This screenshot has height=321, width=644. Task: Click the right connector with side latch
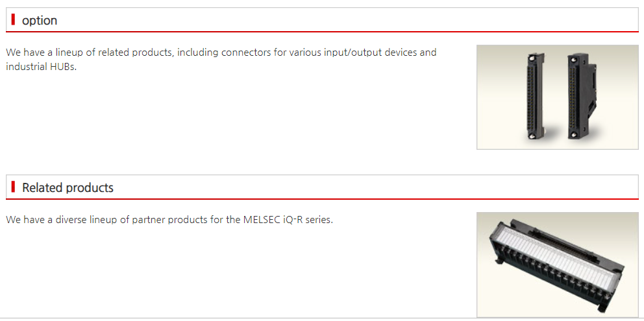[582, 96]
